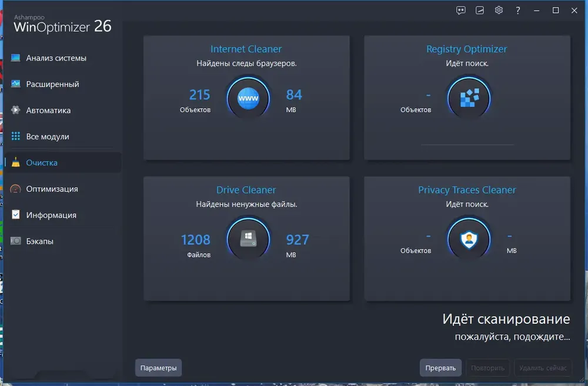The image size is (588, 386).
Task: Click the Registry Optimizer cubes icon
Action: pyautogui.click(x=469, y=98)
